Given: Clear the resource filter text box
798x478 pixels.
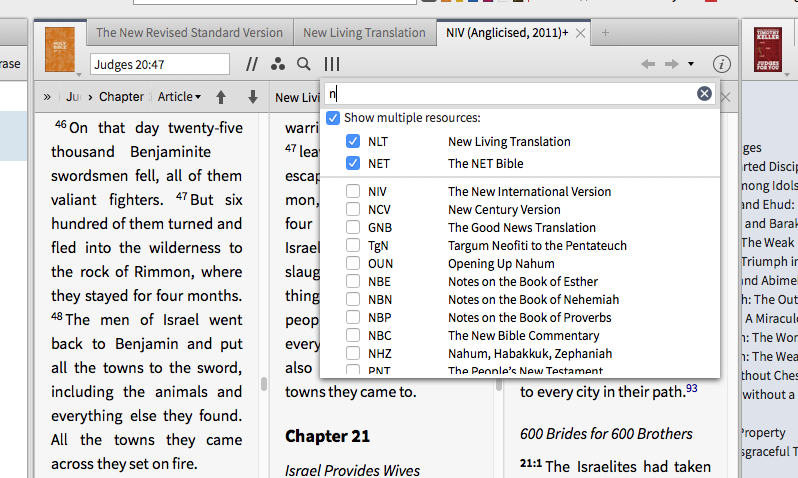Looking at the screenshot, I should coord(704,94).
